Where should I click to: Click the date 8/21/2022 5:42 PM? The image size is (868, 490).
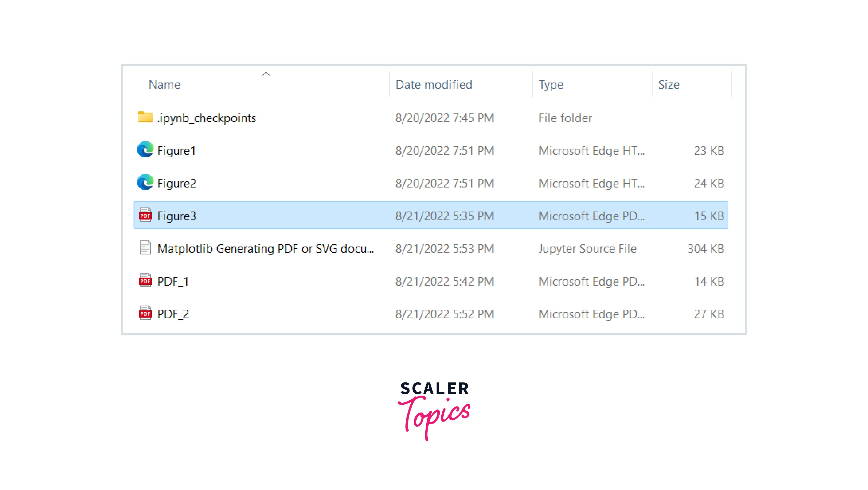tap(445, 281)
